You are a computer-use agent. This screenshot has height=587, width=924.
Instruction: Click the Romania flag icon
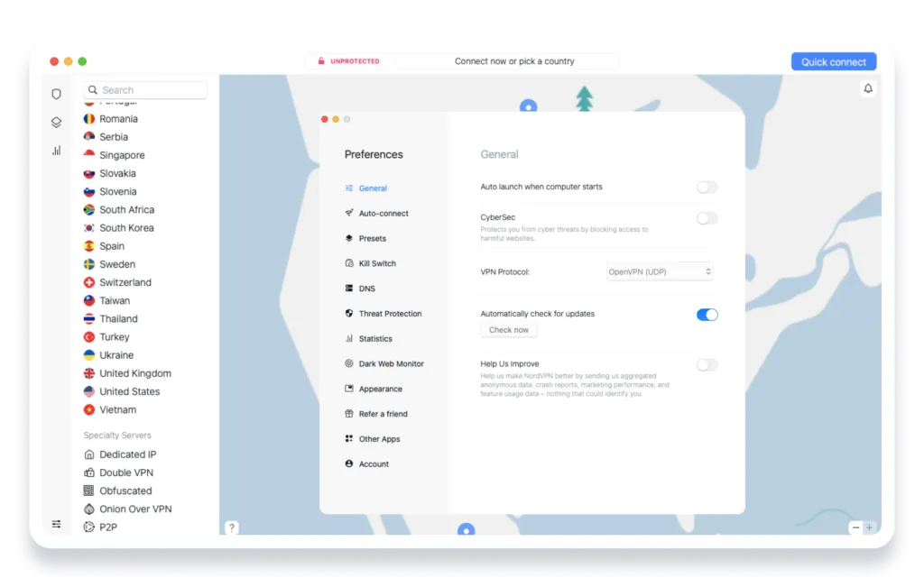pos(89,118)
